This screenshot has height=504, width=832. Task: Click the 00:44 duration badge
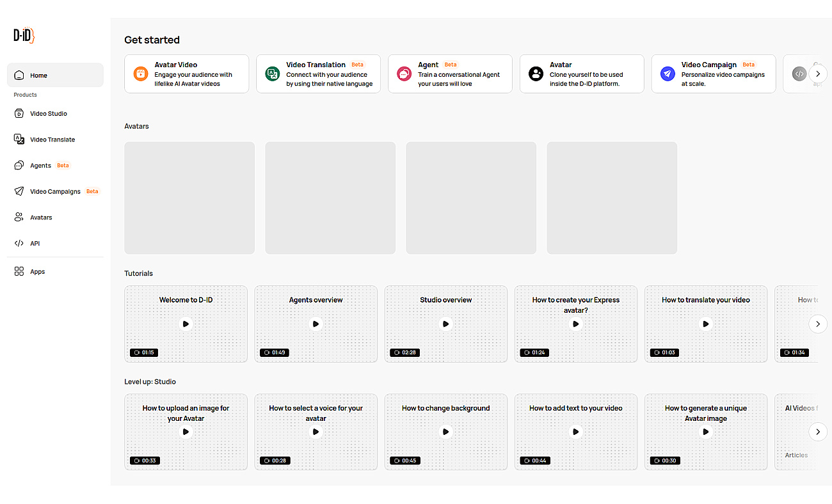tap(534, 461)
